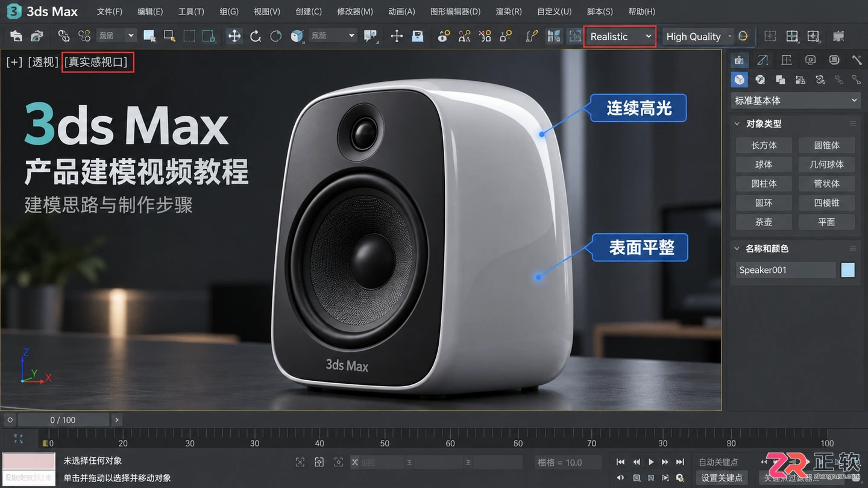
Task: Open the High Quality dropdown
Action: pyautogui.click(x=698, y=36)
